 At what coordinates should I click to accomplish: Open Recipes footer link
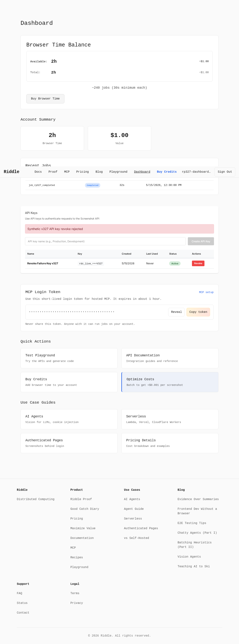tap(77, 558)
